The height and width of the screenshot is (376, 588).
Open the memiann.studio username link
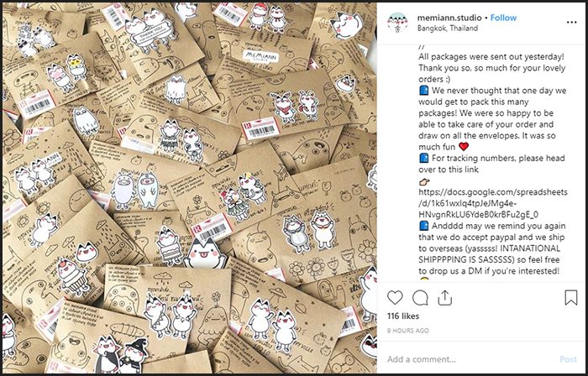449,18
